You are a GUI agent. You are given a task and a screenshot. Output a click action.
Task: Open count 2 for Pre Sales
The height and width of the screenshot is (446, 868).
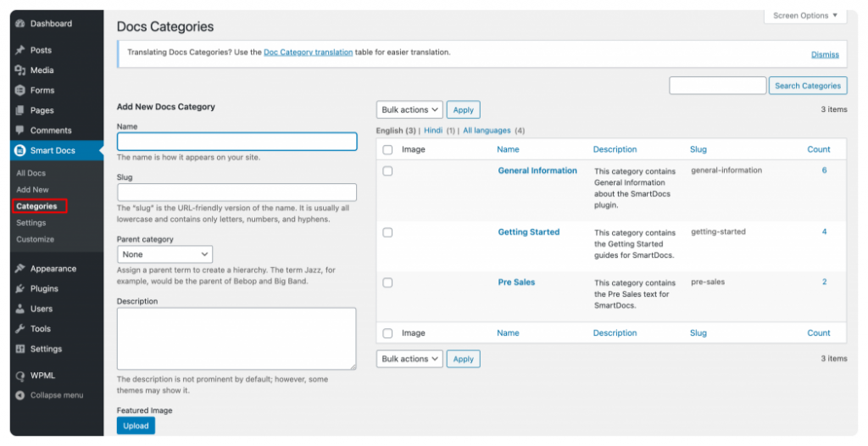824,282
